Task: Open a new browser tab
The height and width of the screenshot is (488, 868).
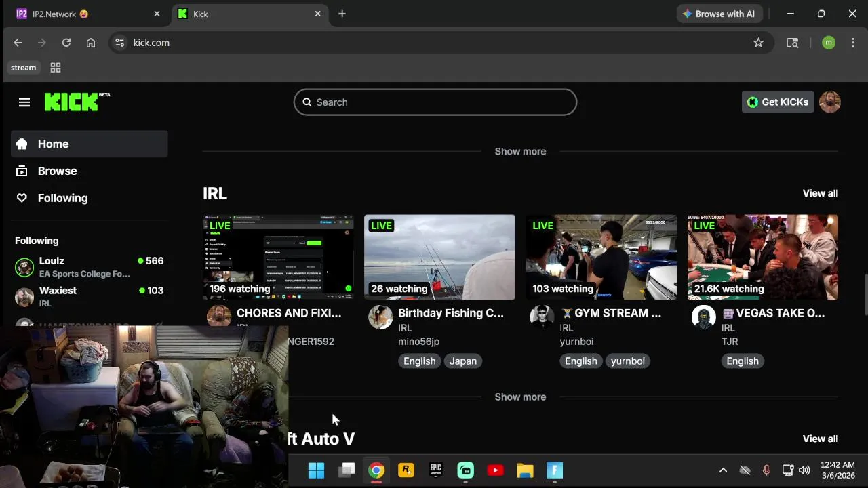Action: [x=342, y=14]
